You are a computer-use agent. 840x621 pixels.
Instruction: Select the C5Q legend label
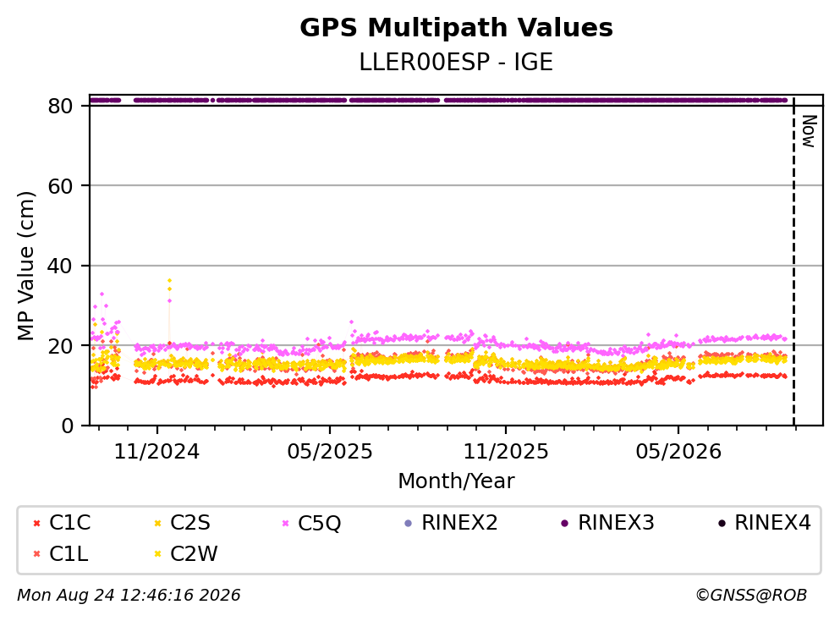click(x=319, y=523)
